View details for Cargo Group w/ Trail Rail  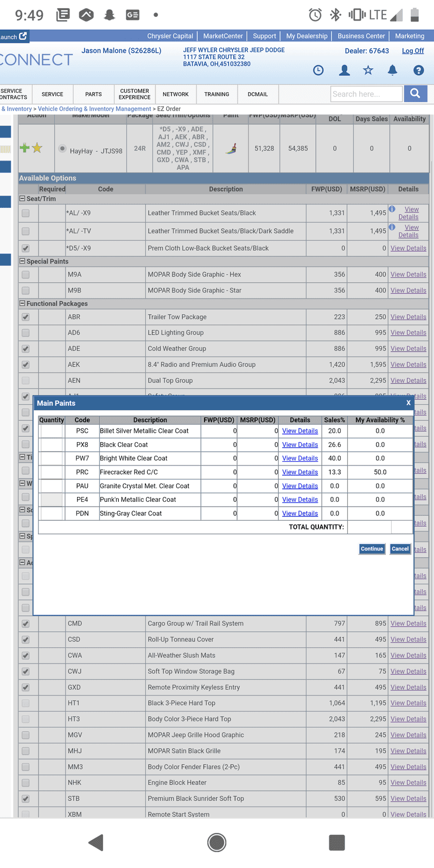[x=409, y=623]
